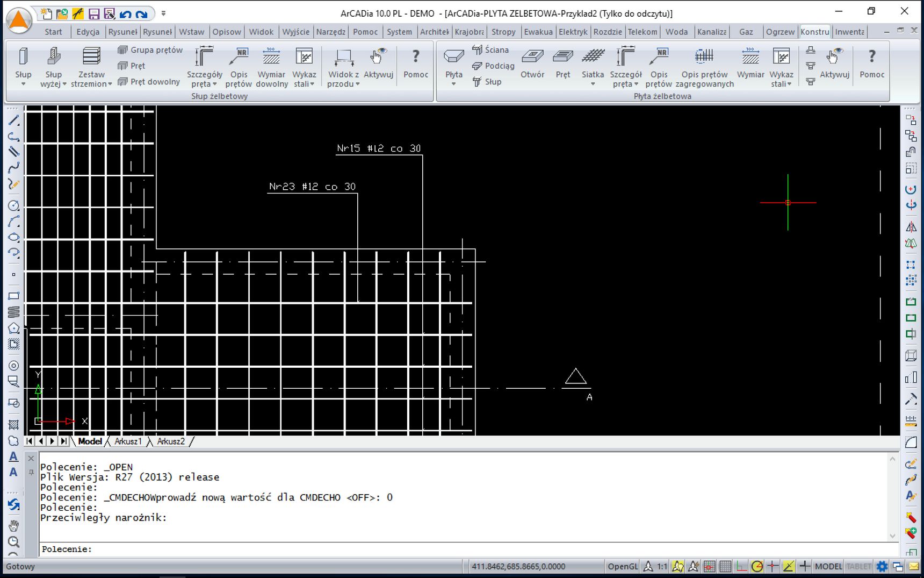Open the Stropy ribbon tab
Image resolution: width=924 pixels, height=578 pixels.
(x=503, y=32)
